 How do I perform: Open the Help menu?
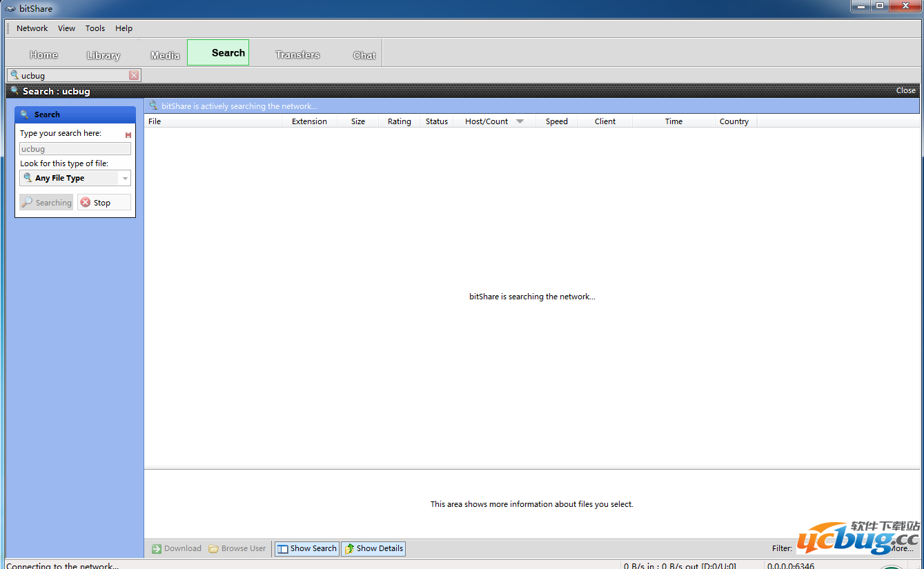coord(124,28)
